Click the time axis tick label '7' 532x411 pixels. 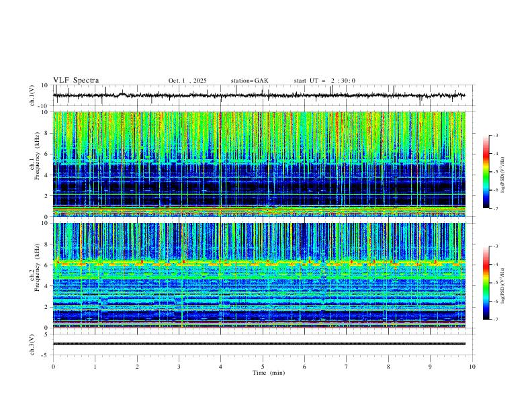(347, 367)
